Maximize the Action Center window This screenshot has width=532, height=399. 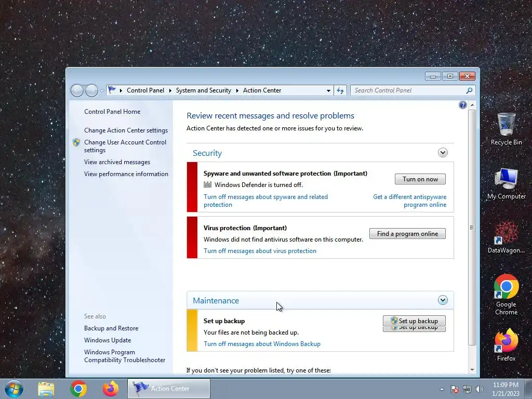[x=450, y=76]
